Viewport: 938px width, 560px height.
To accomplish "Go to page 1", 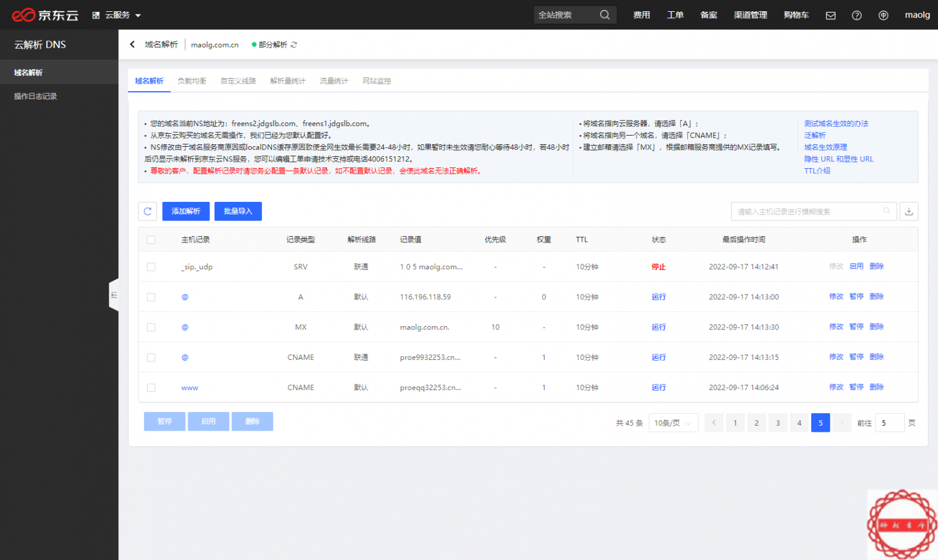I will click(735, 423).
